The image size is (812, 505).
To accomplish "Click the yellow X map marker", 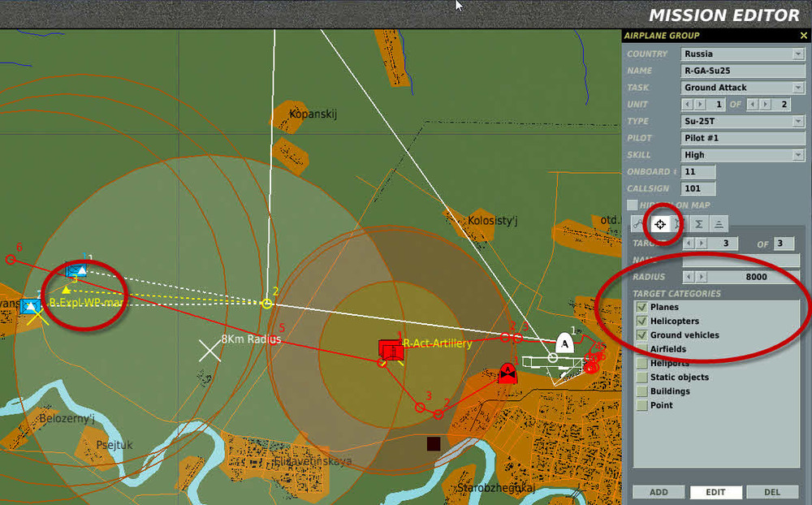I will [37, 317].
